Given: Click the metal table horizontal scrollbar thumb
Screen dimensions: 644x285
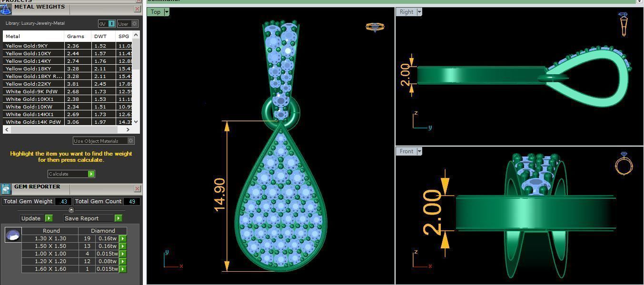Looking at the screenshot, I should (x=64, y=129).
